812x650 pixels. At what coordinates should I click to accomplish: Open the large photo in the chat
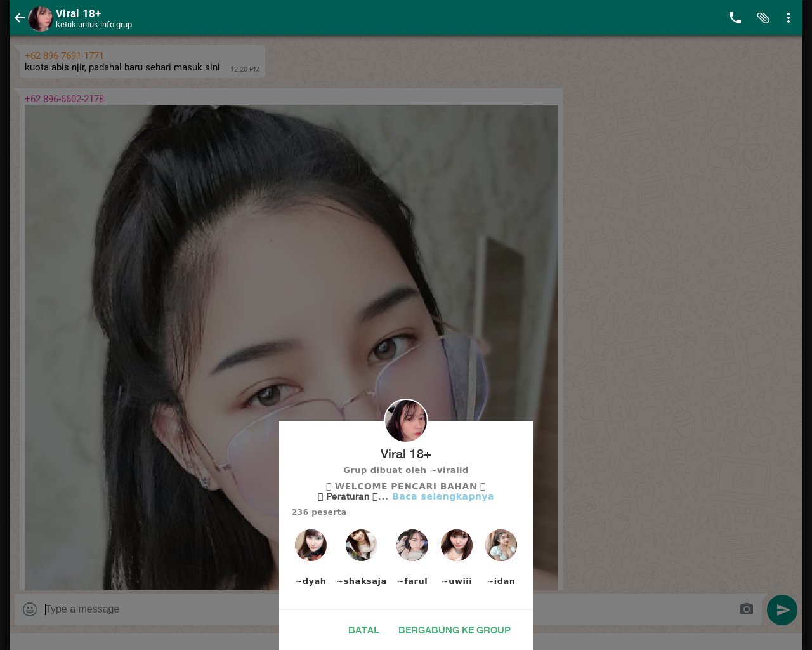291,347
